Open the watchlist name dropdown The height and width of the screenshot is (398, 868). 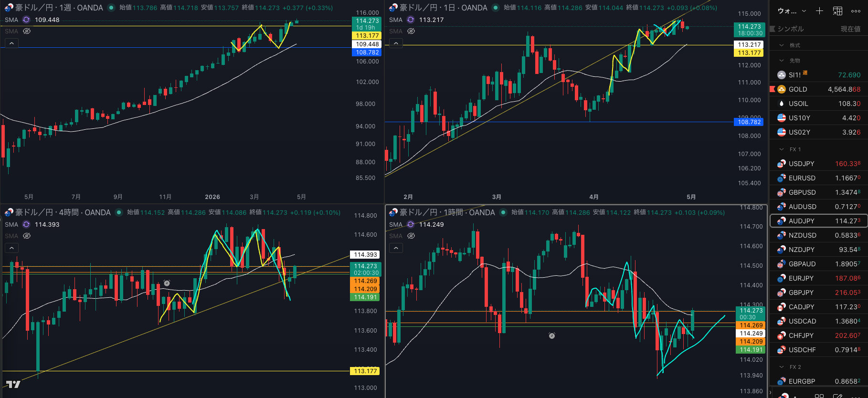coord(792,11)
